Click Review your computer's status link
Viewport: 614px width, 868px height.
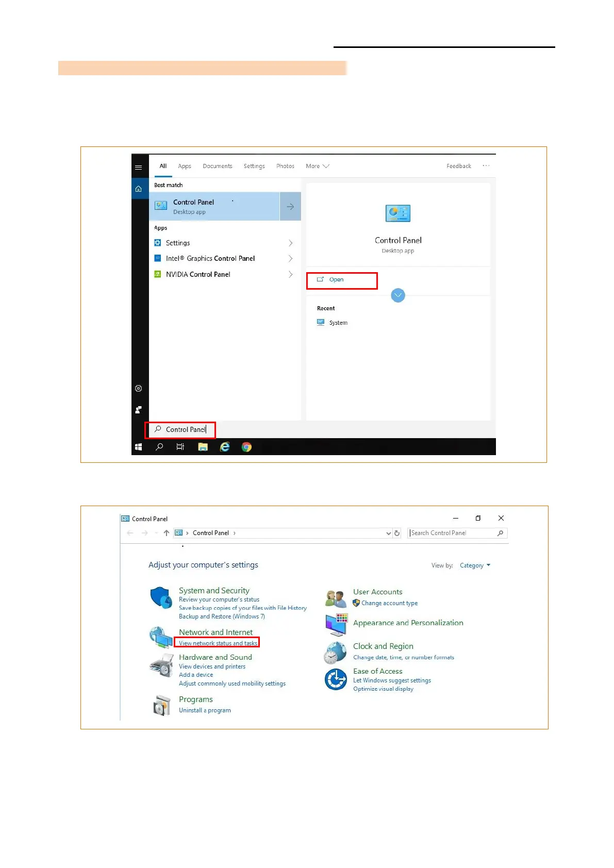tap(219, 599)
